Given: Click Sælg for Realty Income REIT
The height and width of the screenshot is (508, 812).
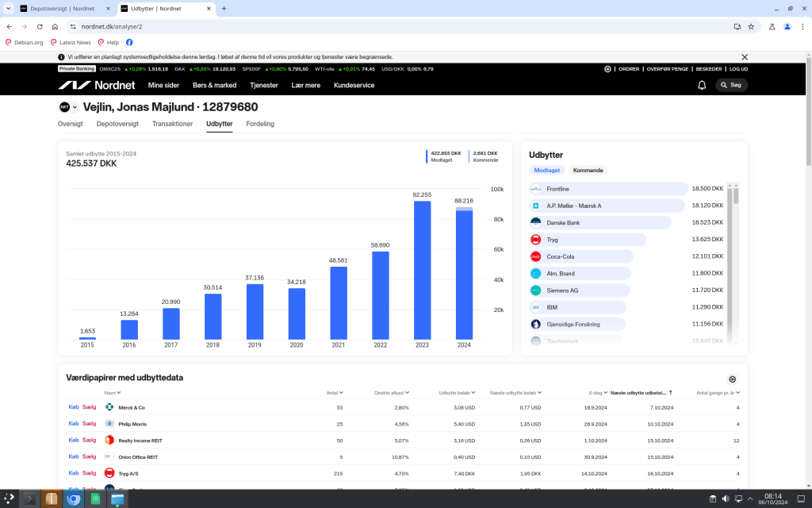Looking at the screenshot, I should pos(89,440).
